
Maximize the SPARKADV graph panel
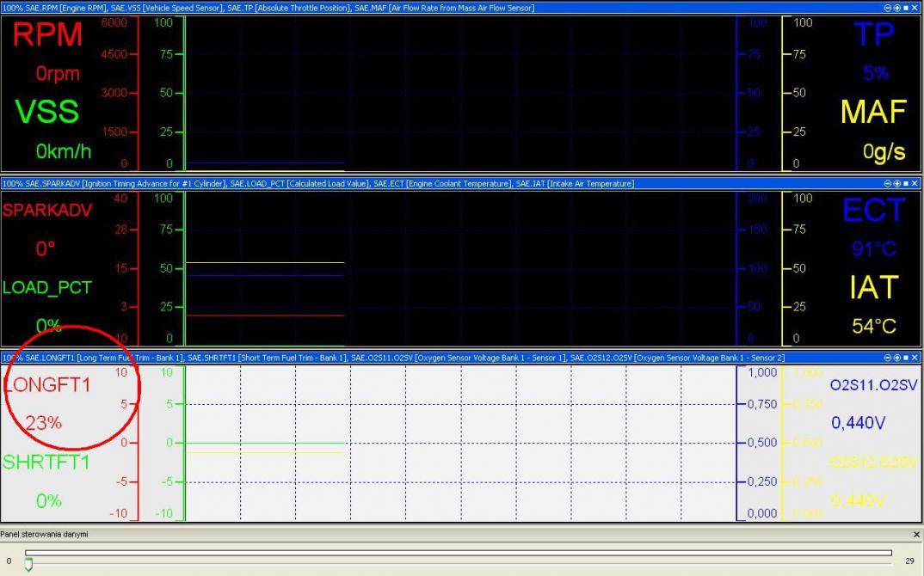click(x=905, y=183)
